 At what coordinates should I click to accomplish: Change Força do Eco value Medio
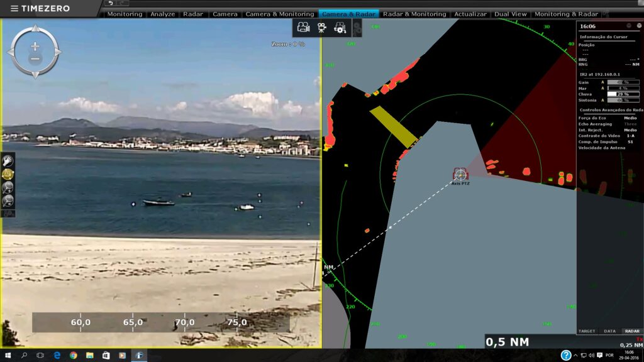630,118
